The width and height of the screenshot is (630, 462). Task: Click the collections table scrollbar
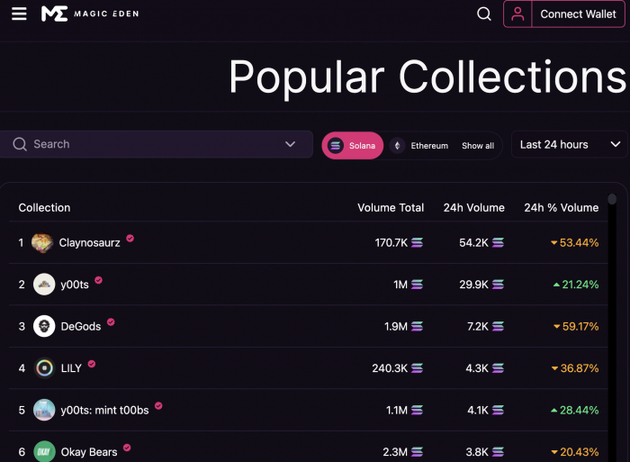point(612,300)
